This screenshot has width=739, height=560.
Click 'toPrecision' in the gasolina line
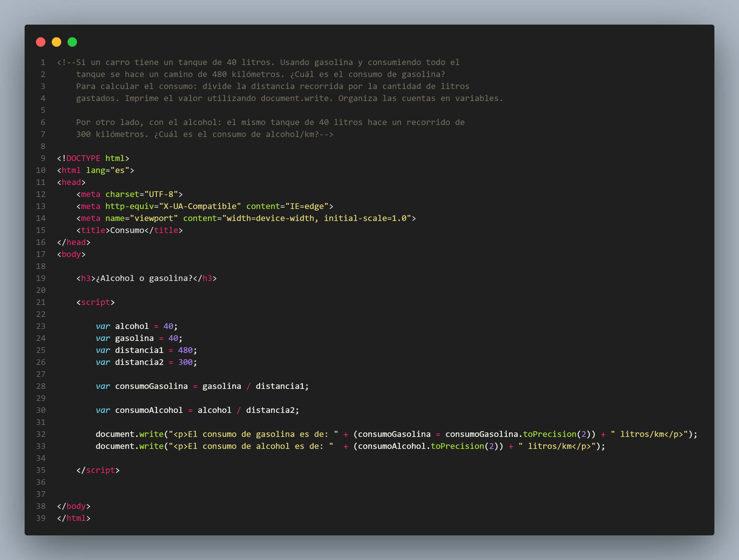click(x=550, y=434)
